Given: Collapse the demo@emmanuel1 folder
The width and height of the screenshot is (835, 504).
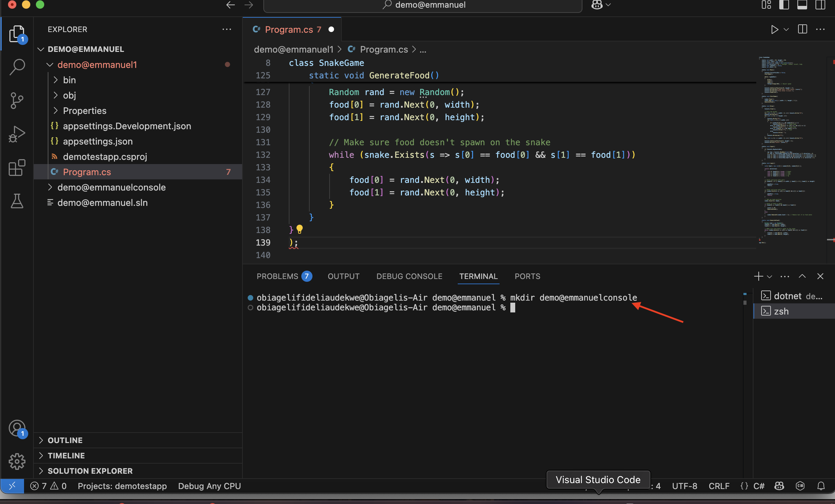Looking at the screenshot, I should coord(50,64).
